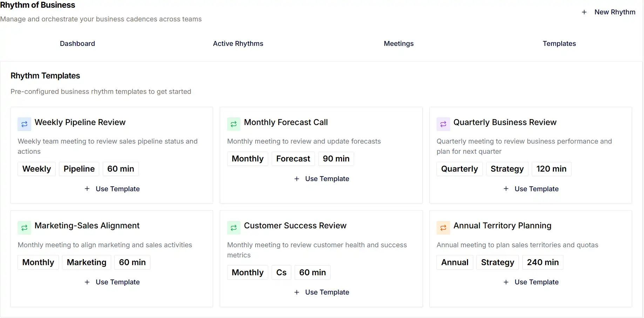Click Use Template under Customer Success Review
644x318 pixels.
[321, 292]
